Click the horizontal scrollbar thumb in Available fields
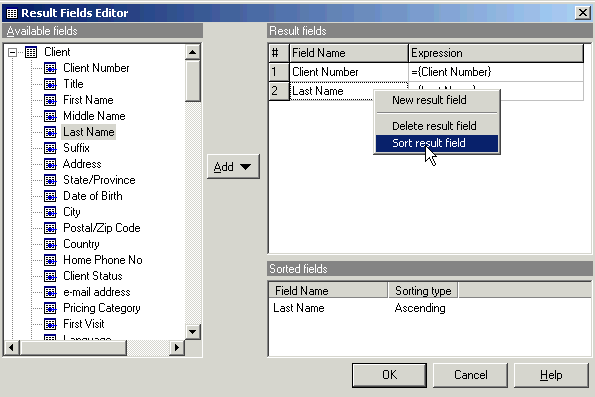Image resolution: width=595 pixels, height=397 pixels. coord(73,348)
